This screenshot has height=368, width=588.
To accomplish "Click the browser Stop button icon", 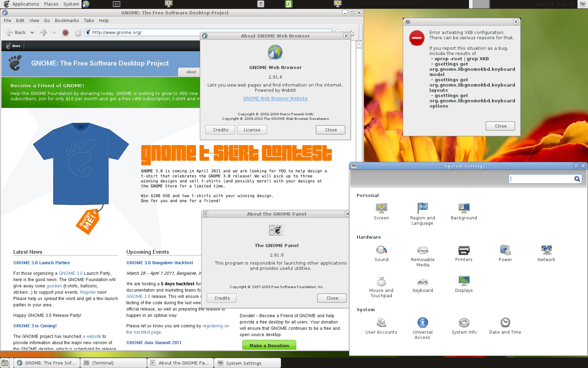I will pyautogui.click(x=65, y=33).
